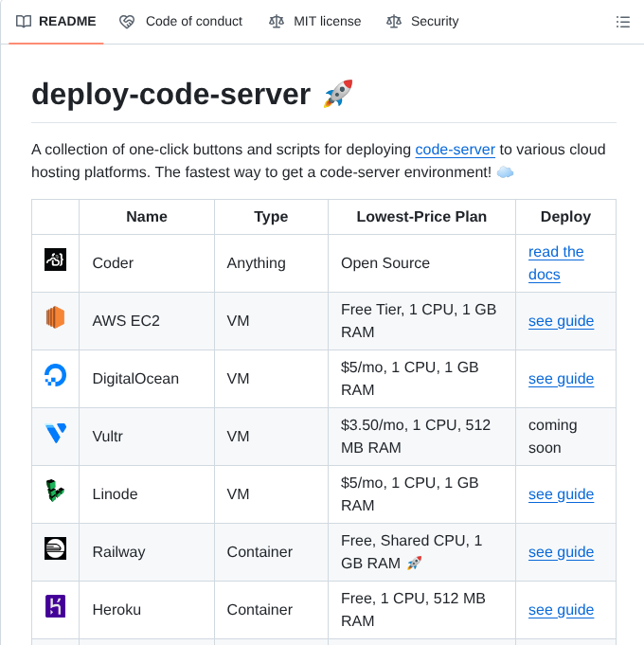Open DigitalOcean see guide link
The image size is (644, 645).
[561, 379]
